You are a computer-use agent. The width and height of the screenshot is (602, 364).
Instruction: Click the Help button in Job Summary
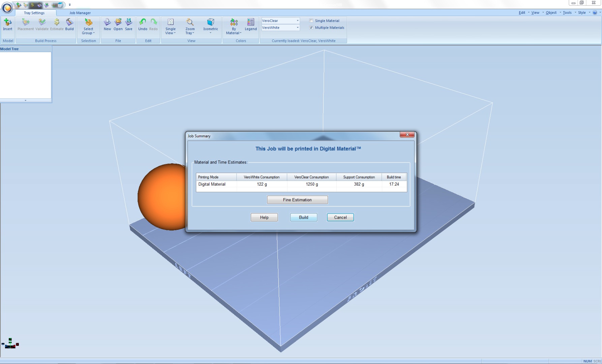coord(264,217)
